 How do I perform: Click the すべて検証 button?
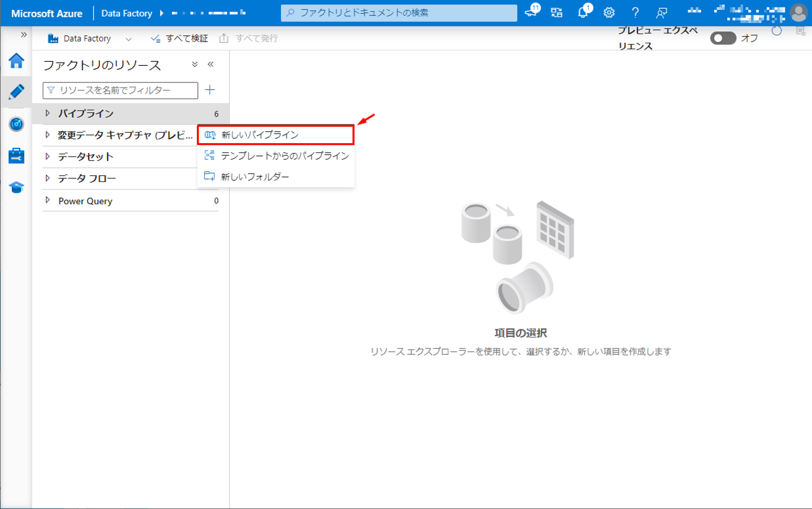pyautogui.click(x=179, y=38)
